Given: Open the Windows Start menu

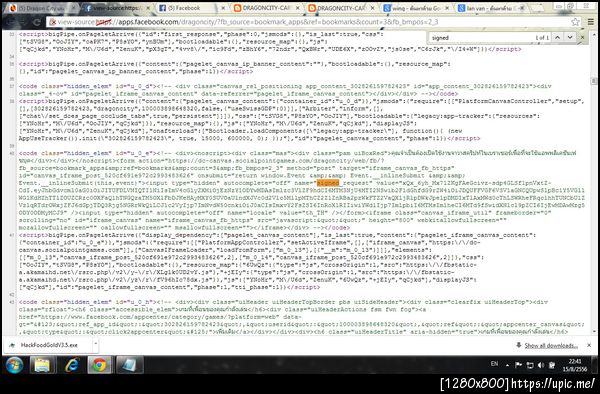Looking at the screenshot, I should (14, 365).
